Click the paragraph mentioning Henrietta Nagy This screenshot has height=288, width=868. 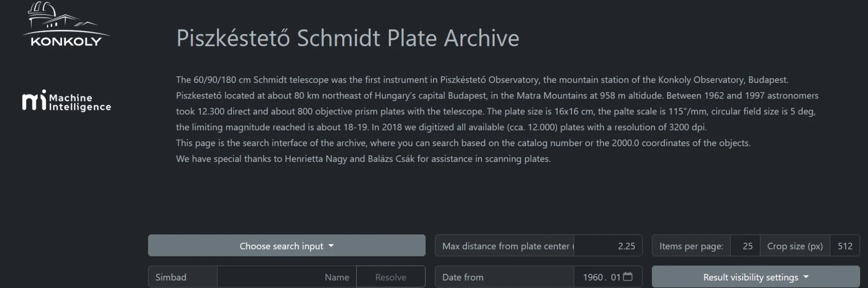363,159
